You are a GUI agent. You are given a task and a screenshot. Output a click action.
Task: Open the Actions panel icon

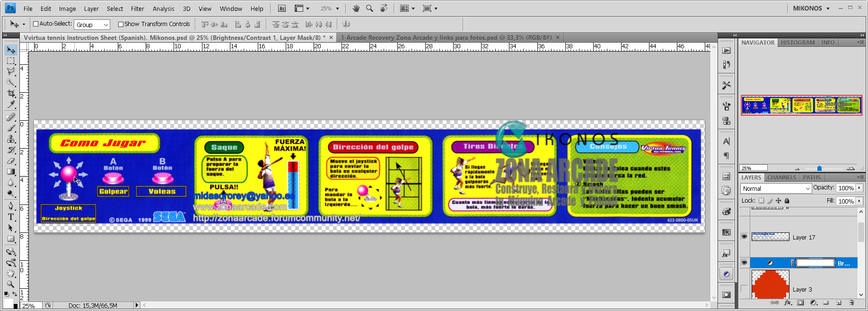tap(727, 51)
